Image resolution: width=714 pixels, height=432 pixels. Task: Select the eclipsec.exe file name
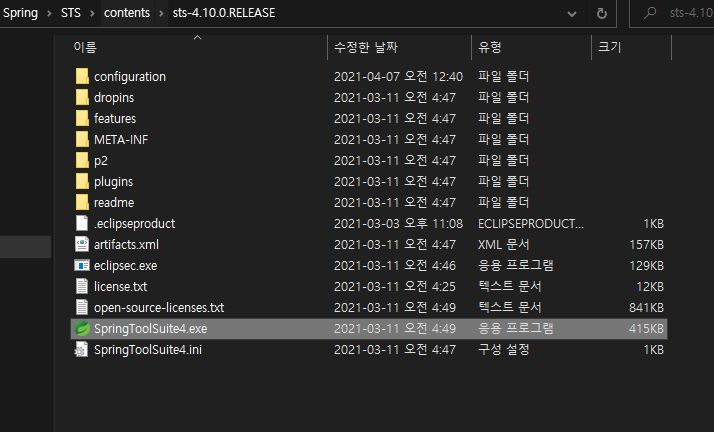point(126,265)
